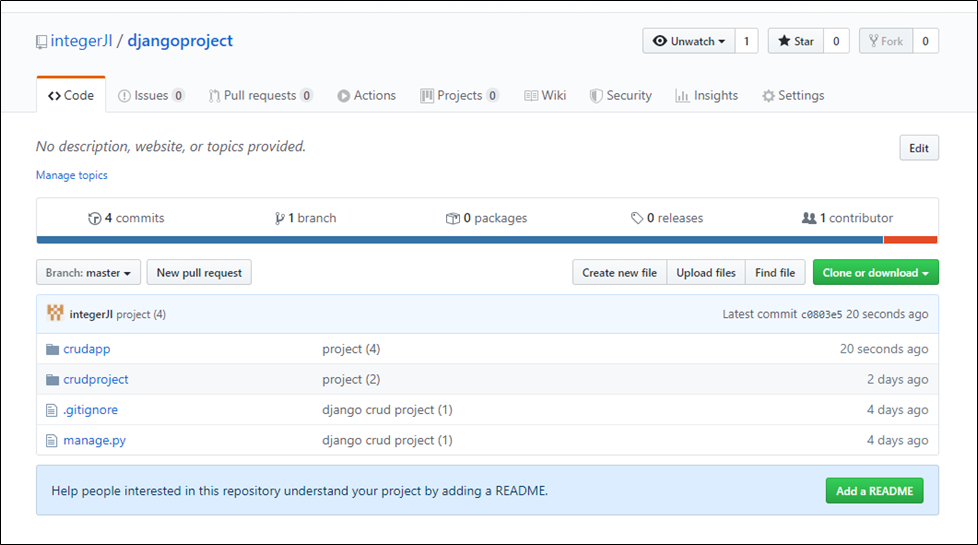Open the Wiki tab
Viewport: 978px width, 545px height.
pyautogui.click(x=545, y=95)
